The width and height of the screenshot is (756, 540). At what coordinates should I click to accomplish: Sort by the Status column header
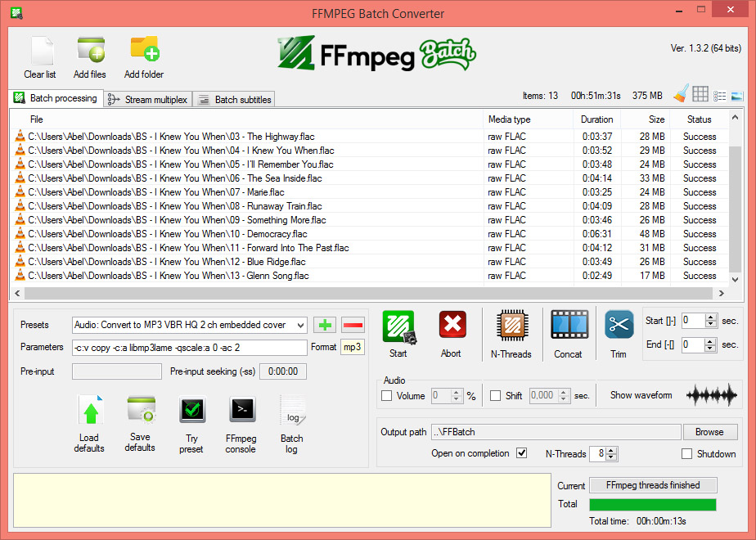point(699,119)
